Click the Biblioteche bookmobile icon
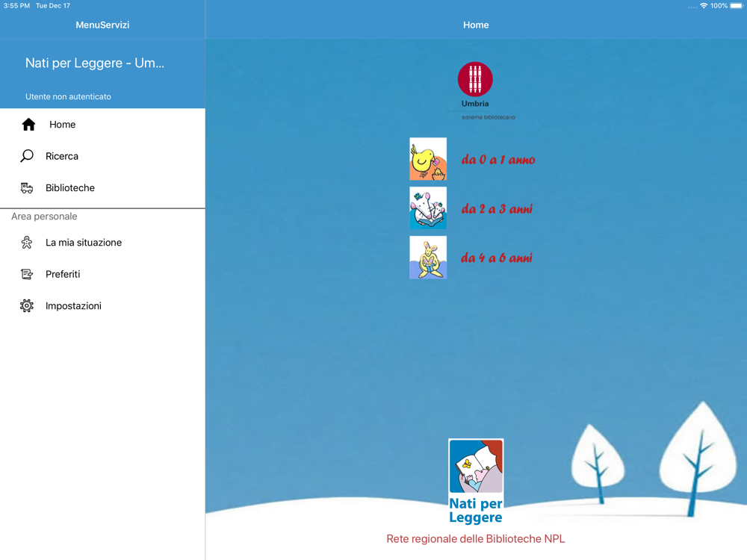This screenshot has width=747, height=560. click(x=27, y=187)
